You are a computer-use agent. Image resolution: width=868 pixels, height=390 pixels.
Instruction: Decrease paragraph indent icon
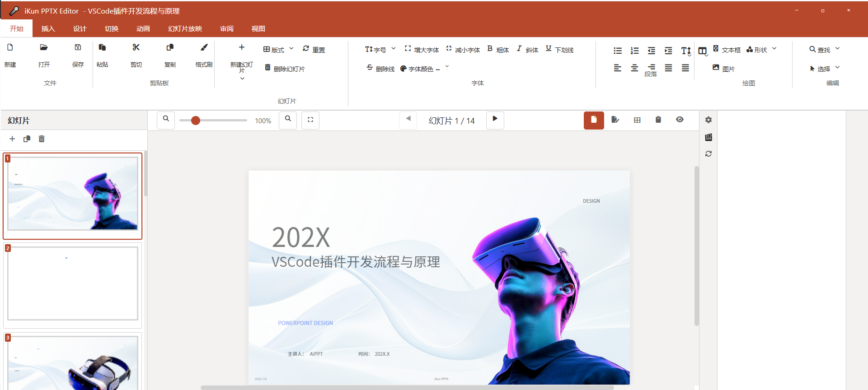(652, 51)
